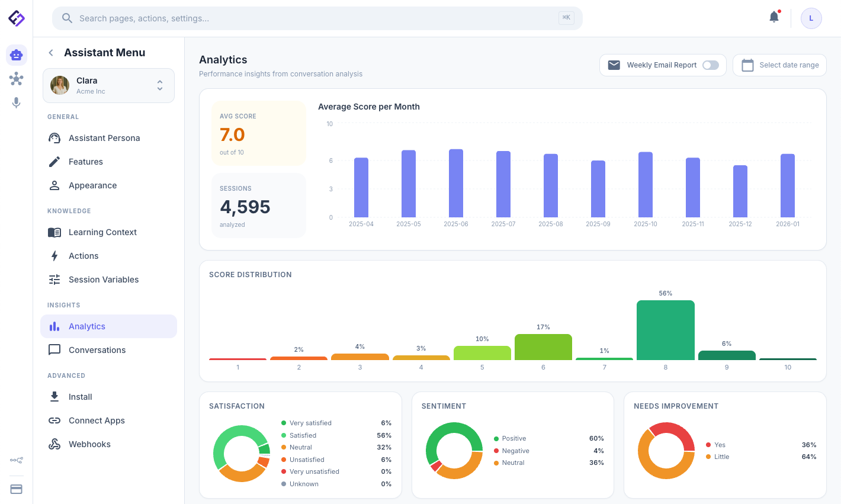The image size is (841, 504).
Task: Click the microphone icon in the left rail
Action: (x=16, y=102)
